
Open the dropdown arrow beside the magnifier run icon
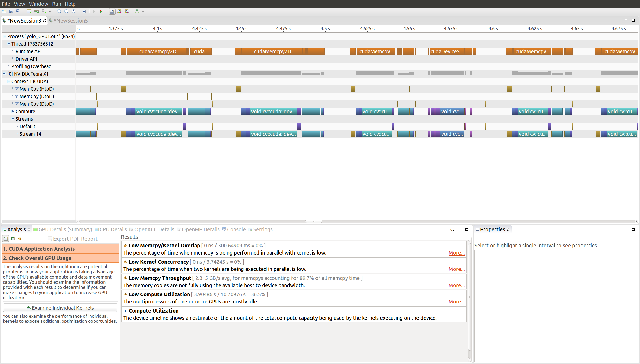pos(50,11)
